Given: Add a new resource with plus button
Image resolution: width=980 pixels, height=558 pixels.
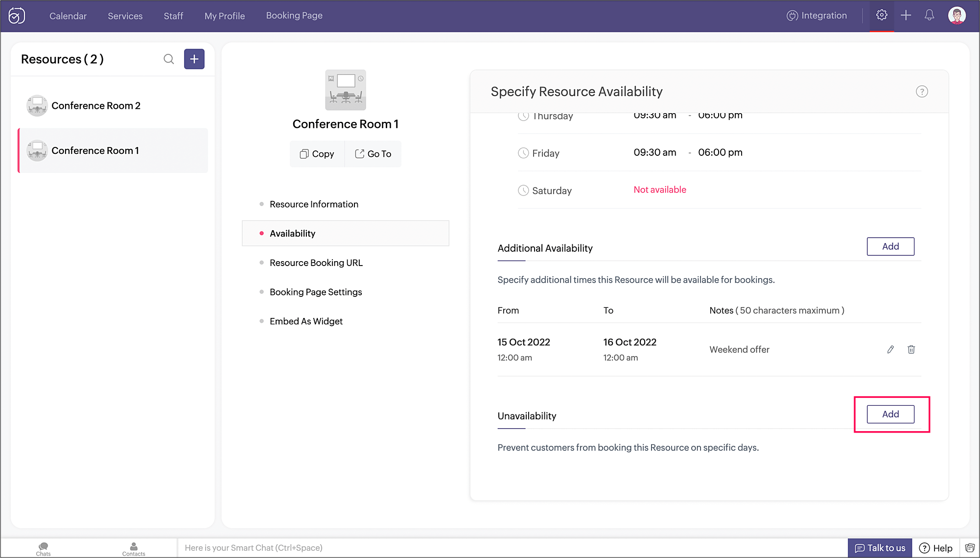Looking at the screenshot, I should click(x=194, y=59).
